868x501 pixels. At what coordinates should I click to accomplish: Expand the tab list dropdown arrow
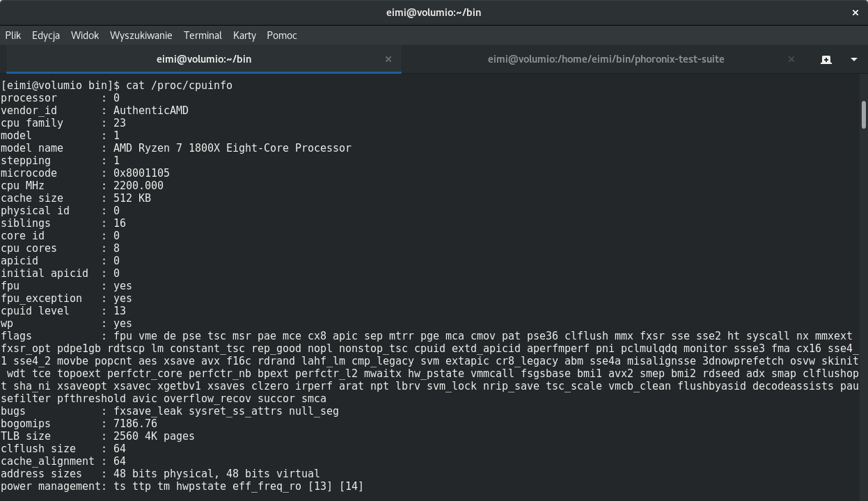tap(853, 59)
